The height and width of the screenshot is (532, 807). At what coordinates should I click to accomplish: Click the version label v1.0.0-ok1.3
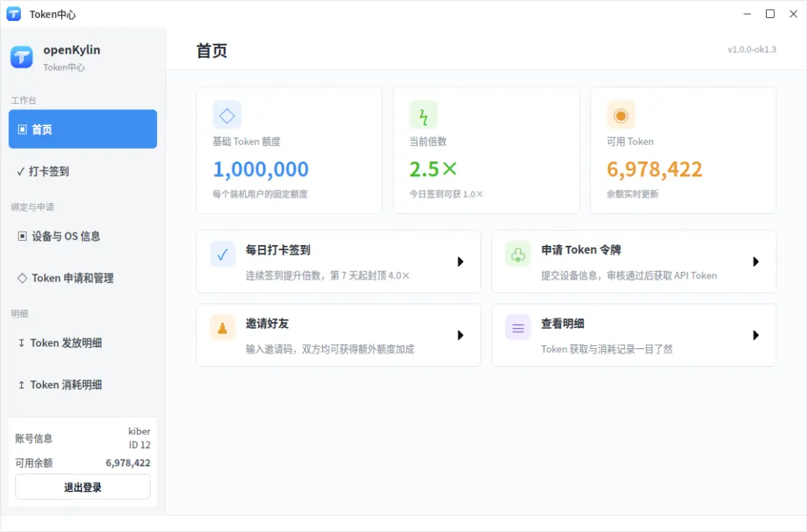[752, 49]
